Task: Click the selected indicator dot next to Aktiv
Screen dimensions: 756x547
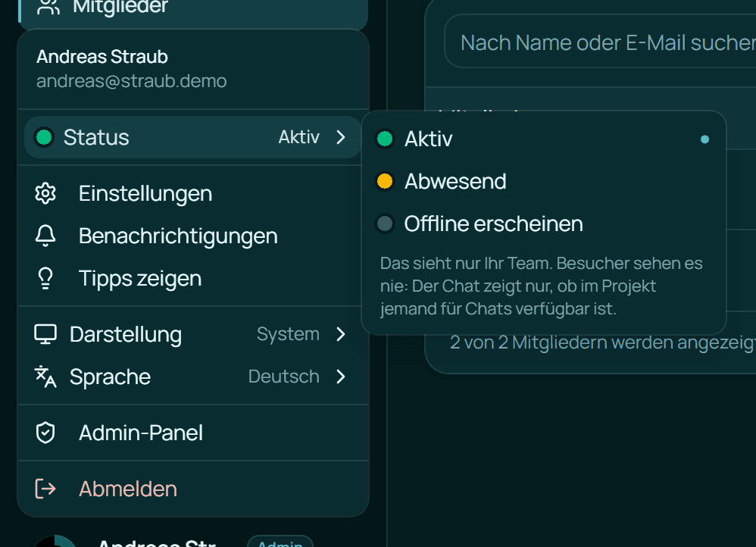Action: 705,139
